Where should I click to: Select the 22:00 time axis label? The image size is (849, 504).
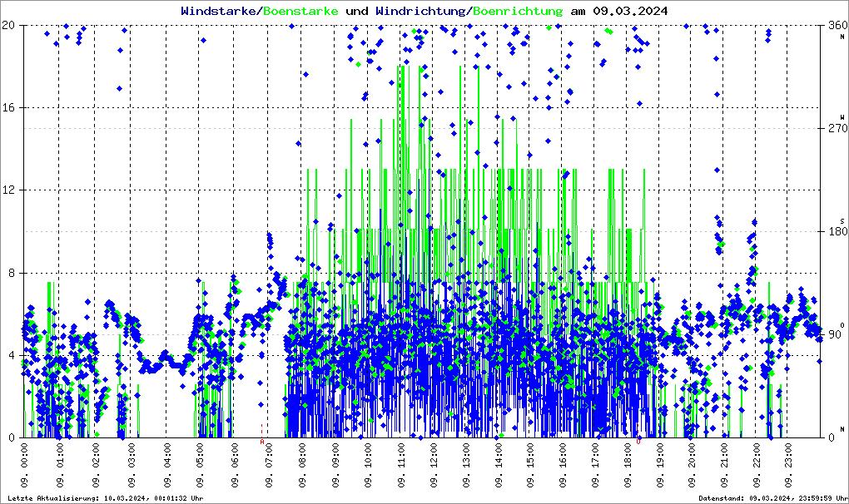(757, 465)
